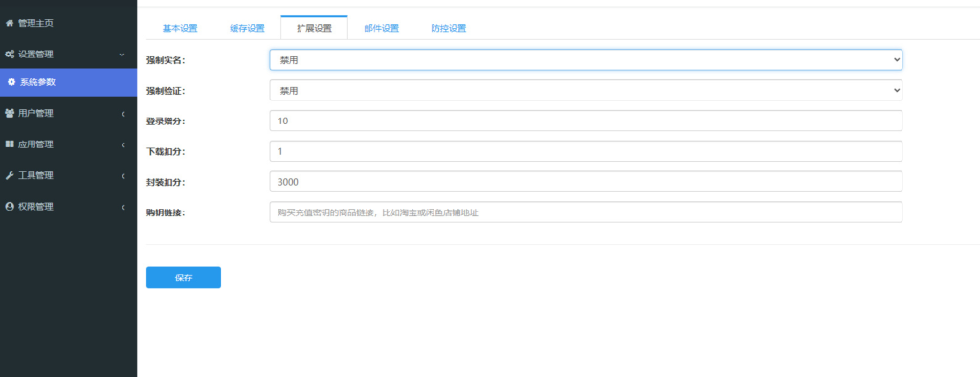Focus the 登录赠分 input field
The image size is (980, 377).
586,121
